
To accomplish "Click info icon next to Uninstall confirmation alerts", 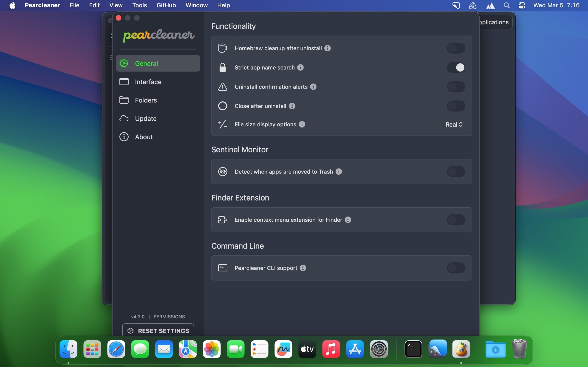I will click(x=313, y=87).
